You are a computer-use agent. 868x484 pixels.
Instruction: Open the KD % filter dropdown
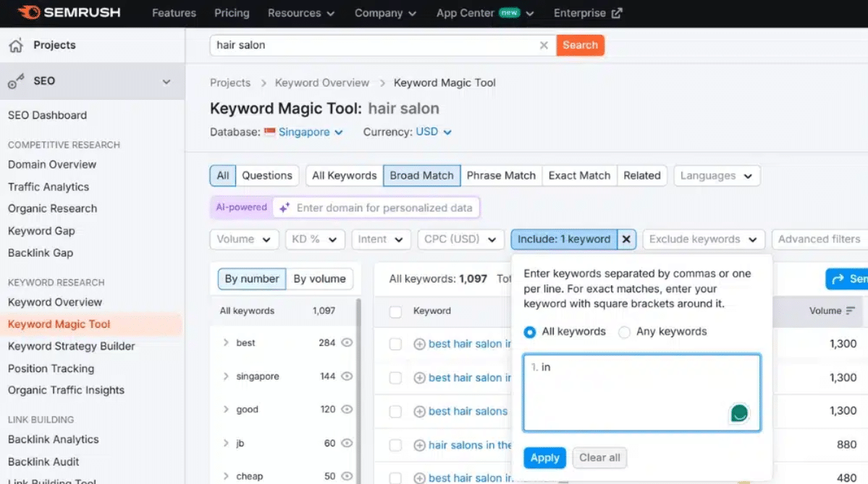(315, 239)
